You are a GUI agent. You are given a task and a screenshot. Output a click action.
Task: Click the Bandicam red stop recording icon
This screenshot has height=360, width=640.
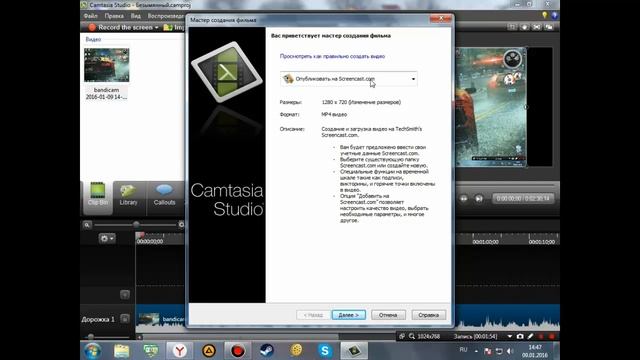tap(541, 336)
